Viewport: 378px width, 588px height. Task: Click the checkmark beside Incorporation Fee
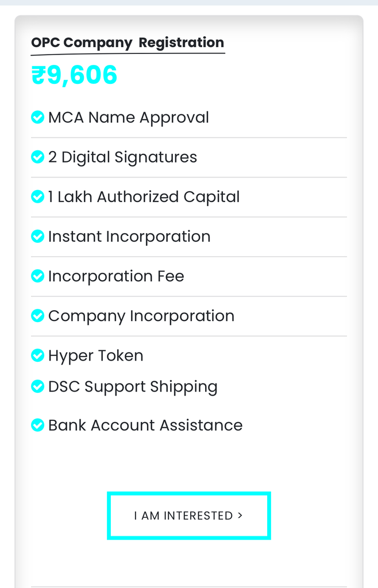coord(37,276)
